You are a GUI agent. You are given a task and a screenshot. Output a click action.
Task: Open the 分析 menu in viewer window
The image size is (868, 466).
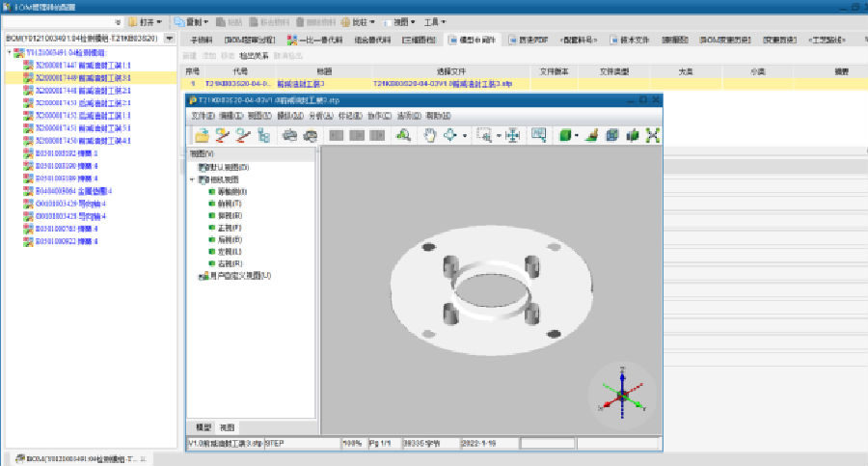point(320,116)
